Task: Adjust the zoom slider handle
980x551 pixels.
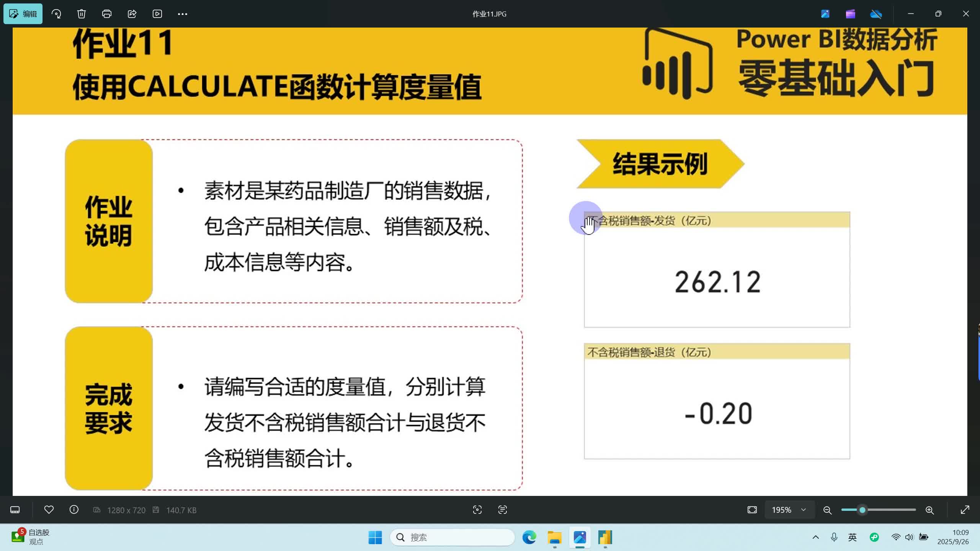Action: [x=862, y=510]
